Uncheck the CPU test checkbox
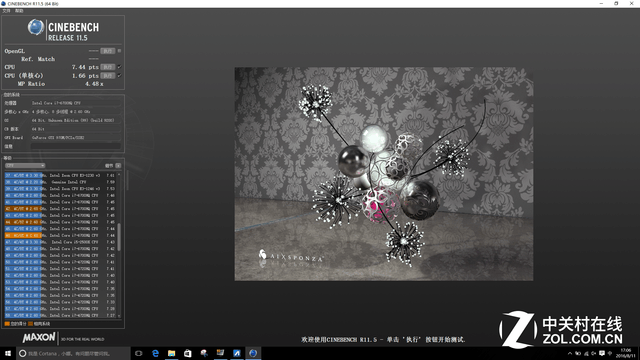This screenshot has width=640, height=360. pyautogui.click(x=119, y=67)
